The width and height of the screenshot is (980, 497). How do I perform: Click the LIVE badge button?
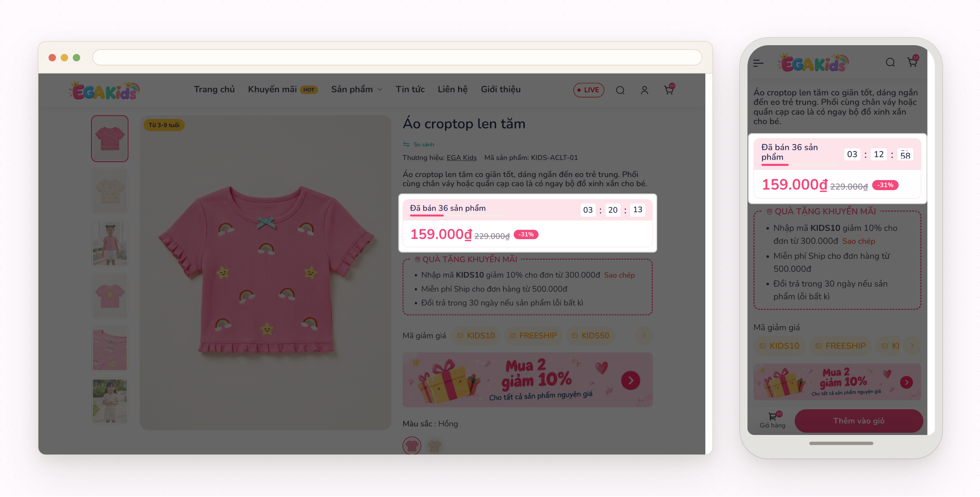tap(588, 90)
